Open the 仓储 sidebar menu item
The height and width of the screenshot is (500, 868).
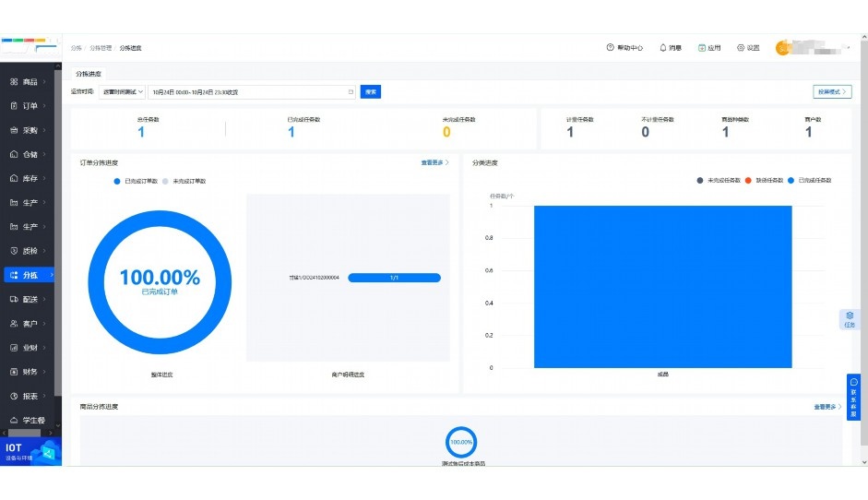(x=30, y=154)
